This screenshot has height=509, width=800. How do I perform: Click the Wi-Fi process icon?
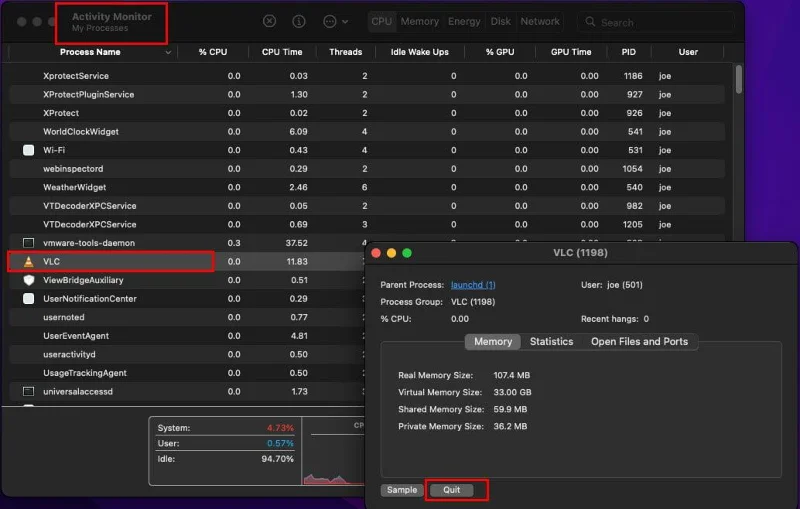28,150
